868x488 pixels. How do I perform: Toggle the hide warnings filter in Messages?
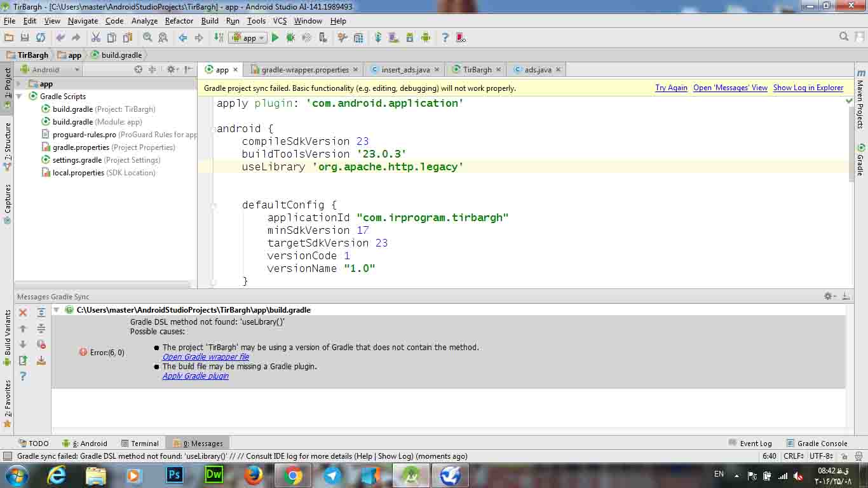pos(41,344)
